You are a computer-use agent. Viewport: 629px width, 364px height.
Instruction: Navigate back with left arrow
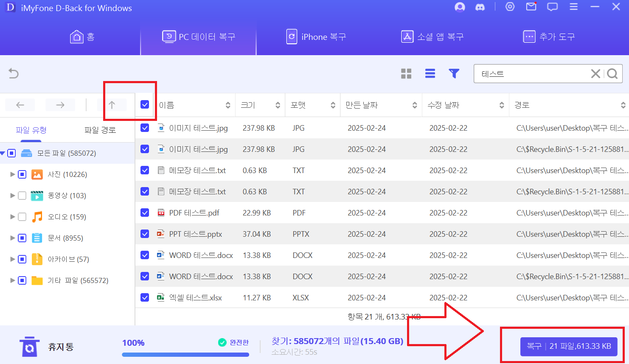(20, 105)
